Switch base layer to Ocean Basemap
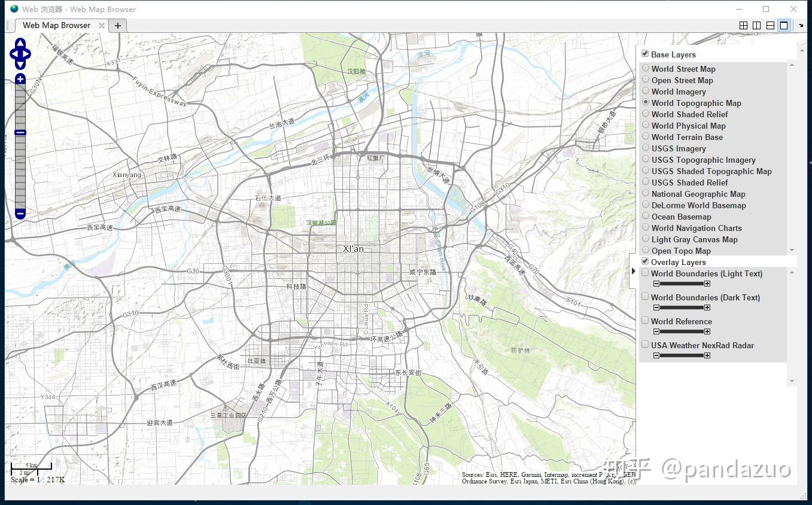Image resolution: width=812 pixels, height=505 pixels. (645, 217)
